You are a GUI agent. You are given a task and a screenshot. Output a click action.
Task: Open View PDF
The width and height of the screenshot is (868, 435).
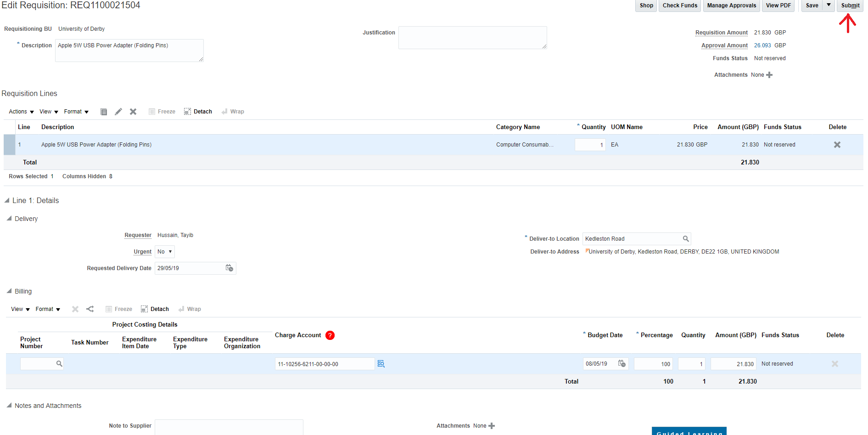tap(778, 6)
